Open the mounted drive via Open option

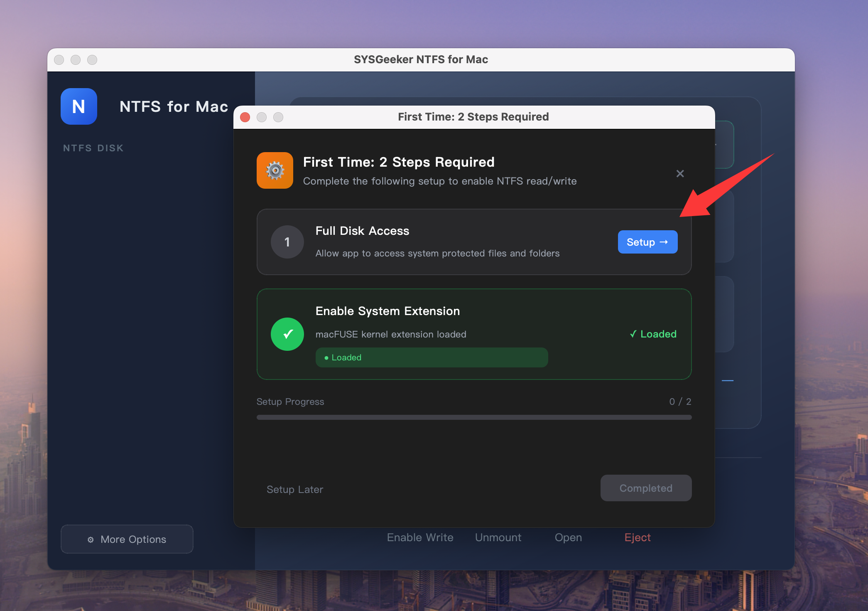(568, 537)
